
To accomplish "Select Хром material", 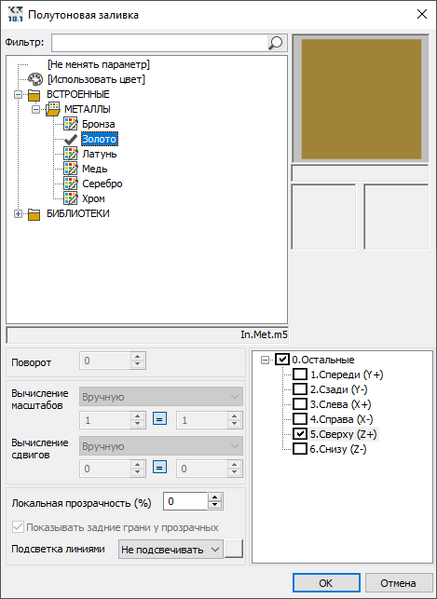I will tap(93, 199).
